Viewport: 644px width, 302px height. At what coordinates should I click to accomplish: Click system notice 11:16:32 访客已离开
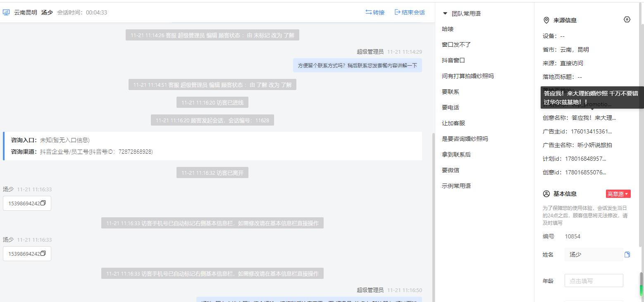click(x=212, y=173)
